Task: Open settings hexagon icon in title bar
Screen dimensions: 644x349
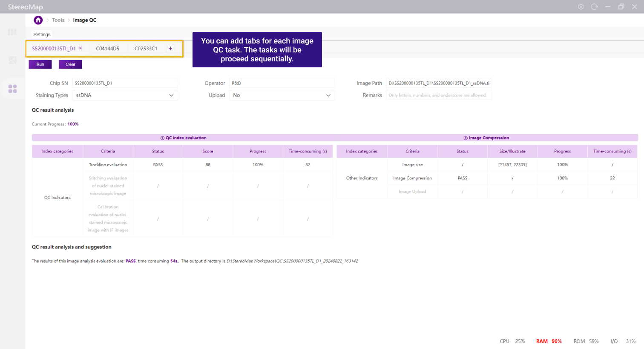Action: pyautogui.click(x=581, y=7)
